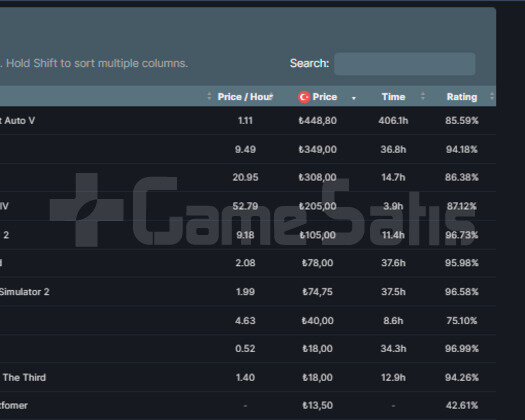Click the 9.18 price per hour value

tap(245, 235)
